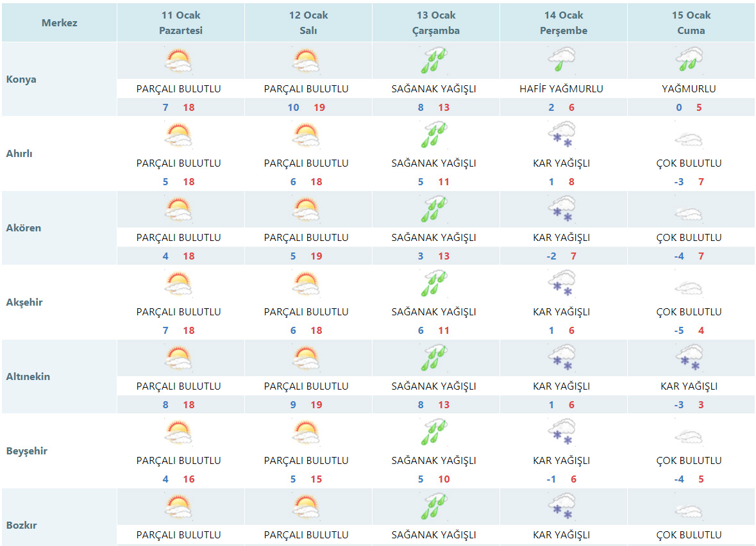756x546 pixels.
Task: Click Ahırlı's snow icon for 14 Ocak
Action: (561, 135)
